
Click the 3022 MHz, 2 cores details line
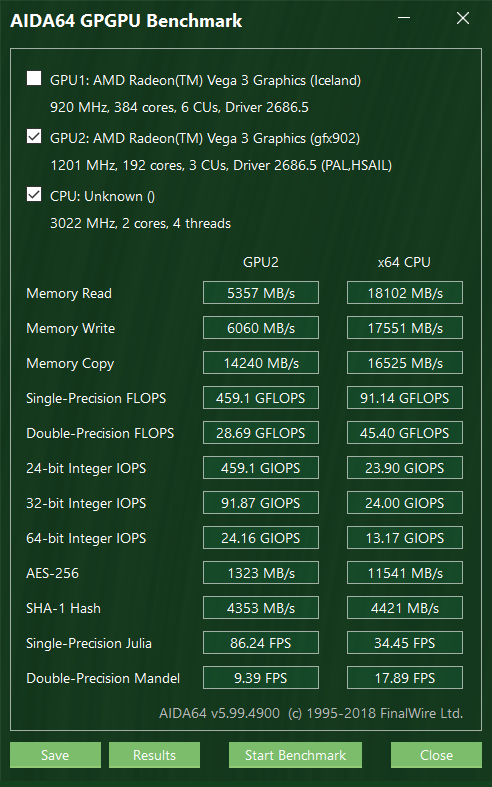(141, 223)
